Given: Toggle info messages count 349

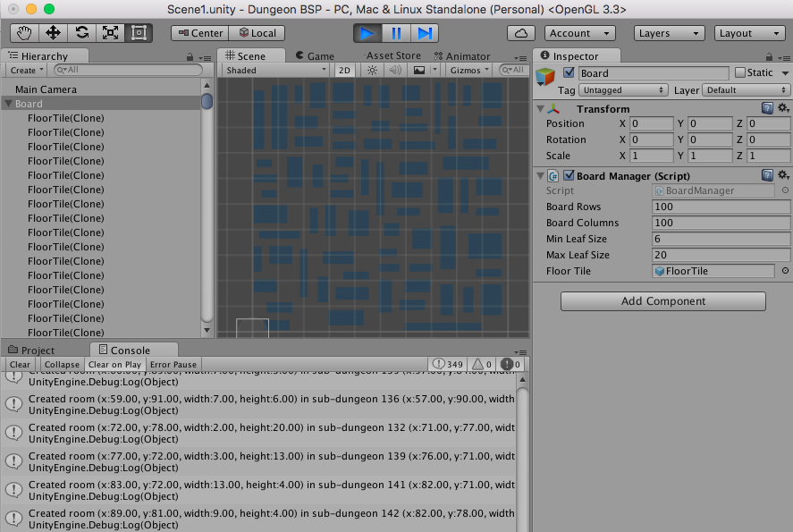Looking at the screenshot, I should pyautogui.click(x=448, y=364).
